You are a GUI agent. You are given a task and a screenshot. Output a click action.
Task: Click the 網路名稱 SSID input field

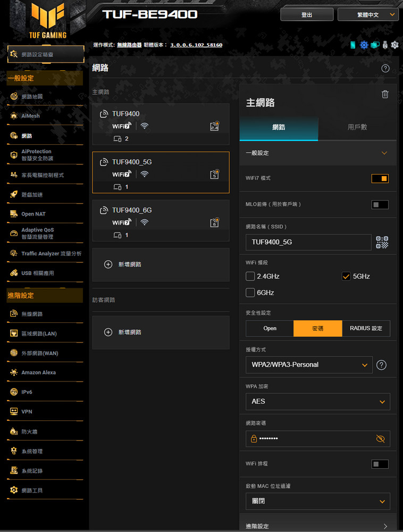coord(308,242)
